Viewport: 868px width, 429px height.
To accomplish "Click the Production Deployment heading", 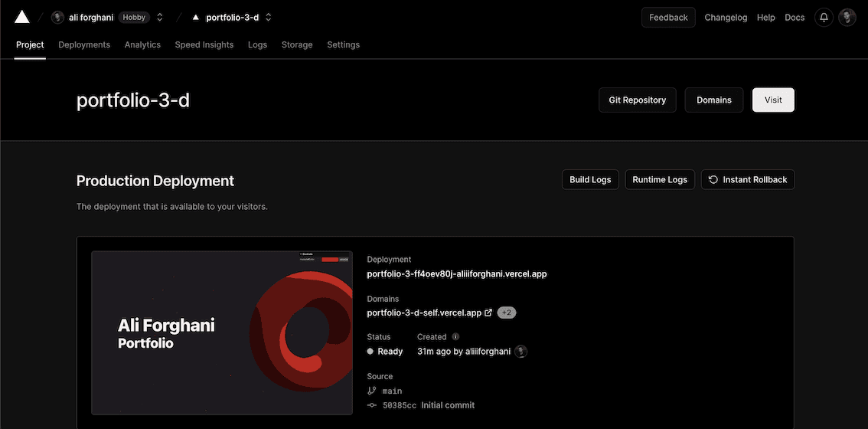I will 155,181.
